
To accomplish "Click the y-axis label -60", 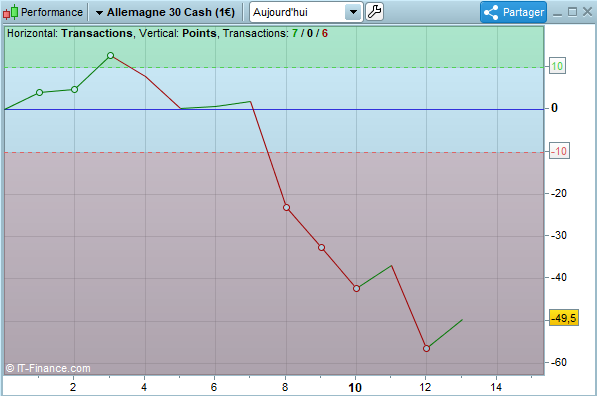I will (559, 362).
